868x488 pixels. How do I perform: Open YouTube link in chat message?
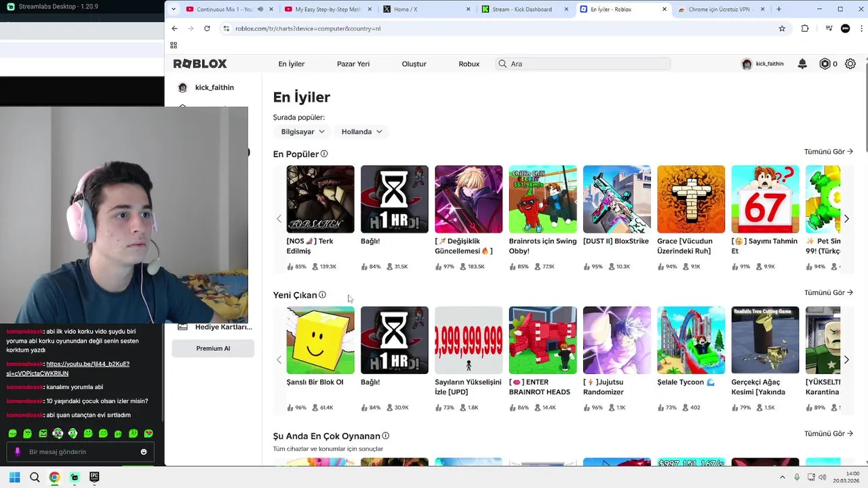coord(68,369)
